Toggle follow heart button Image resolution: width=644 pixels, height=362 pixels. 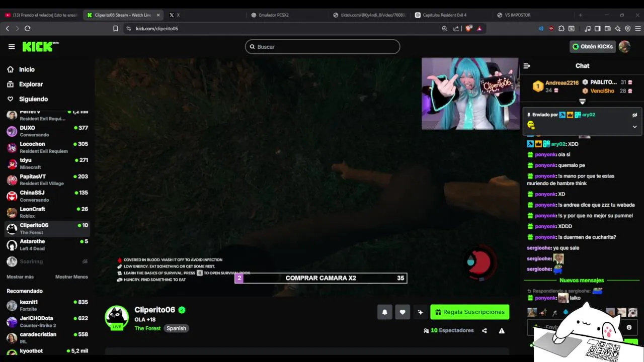[x=403, y=312]
